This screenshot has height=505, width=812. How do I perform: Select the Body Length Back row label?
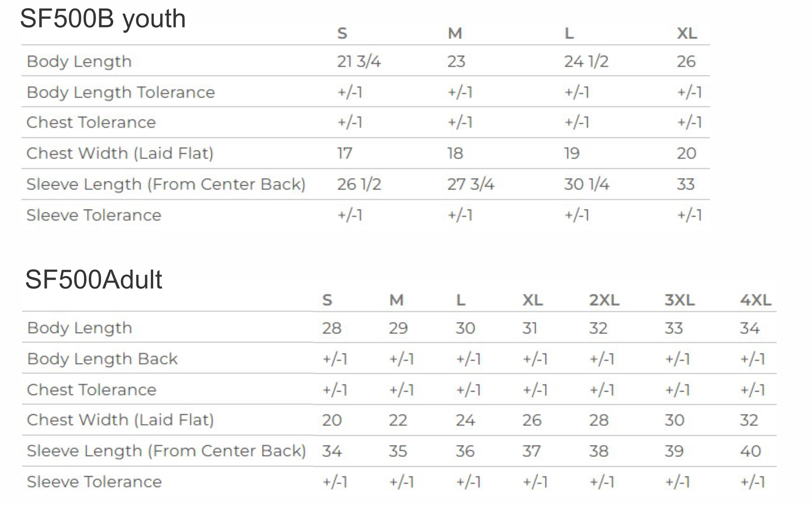(x=102, y=359)
